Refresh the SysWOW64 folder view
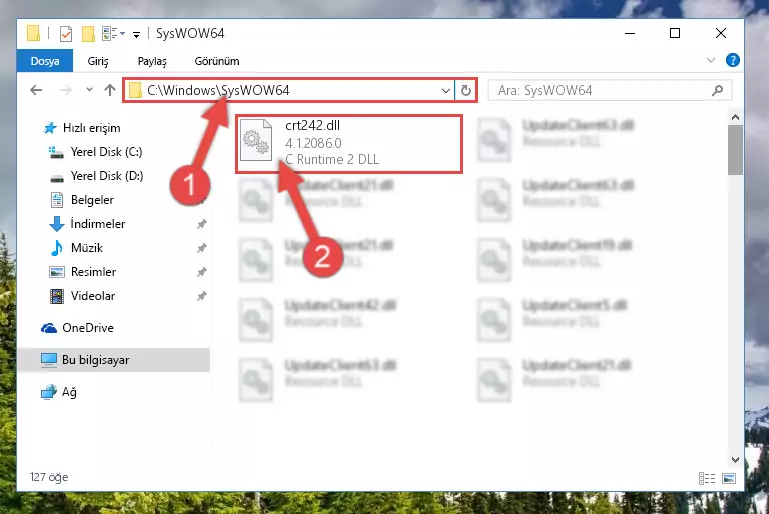Viewport: 769px width, 514px height. 466,90
